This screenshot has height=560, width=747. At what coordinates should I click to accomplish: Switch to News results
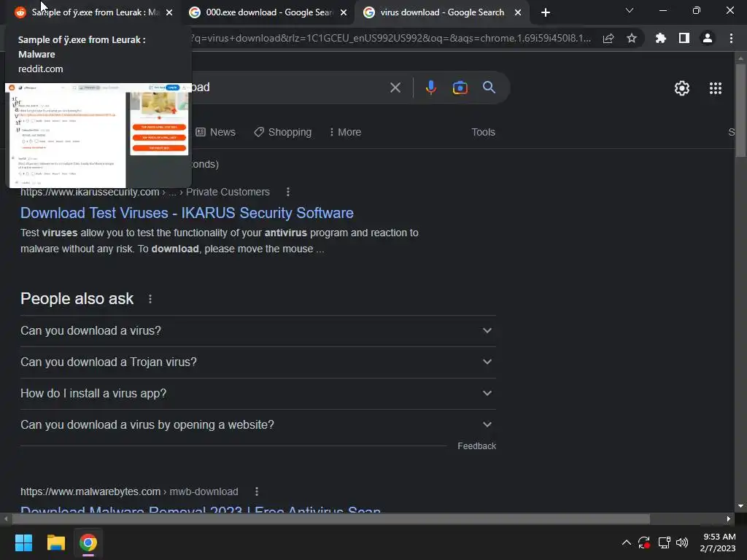point(216,132)
